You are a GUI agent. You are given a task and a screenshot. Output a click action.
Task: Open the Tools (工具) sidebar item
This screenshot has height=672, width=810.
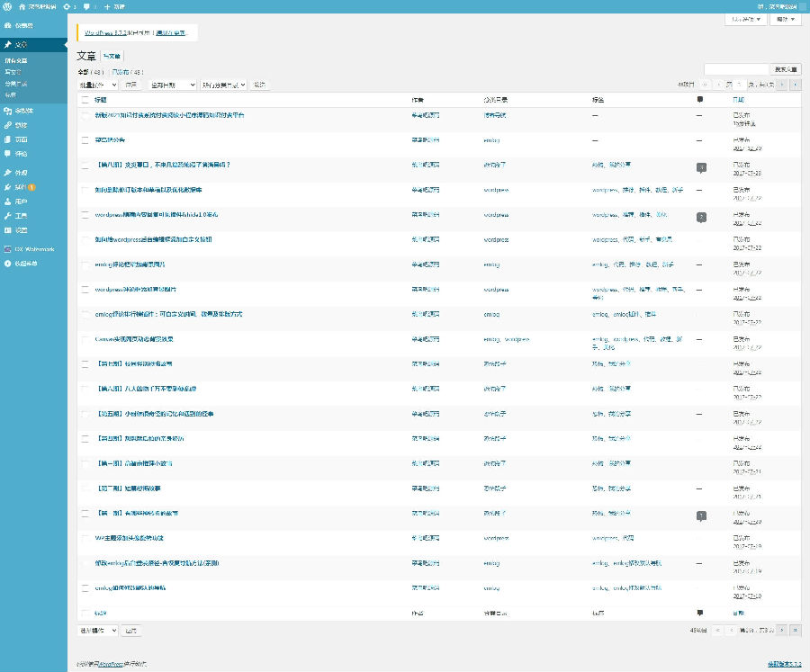33,216
